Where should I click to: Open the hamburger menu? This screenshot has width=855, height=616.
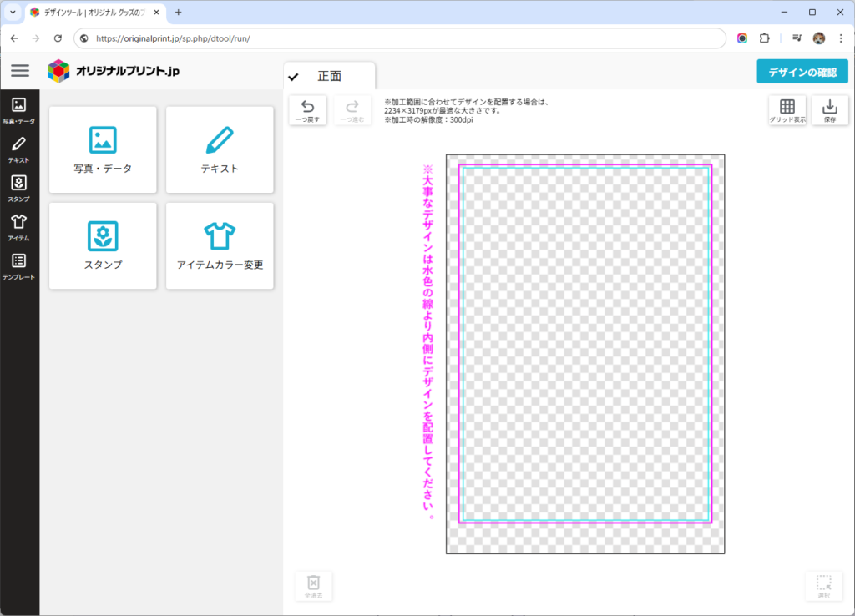[x=19, y=71]
